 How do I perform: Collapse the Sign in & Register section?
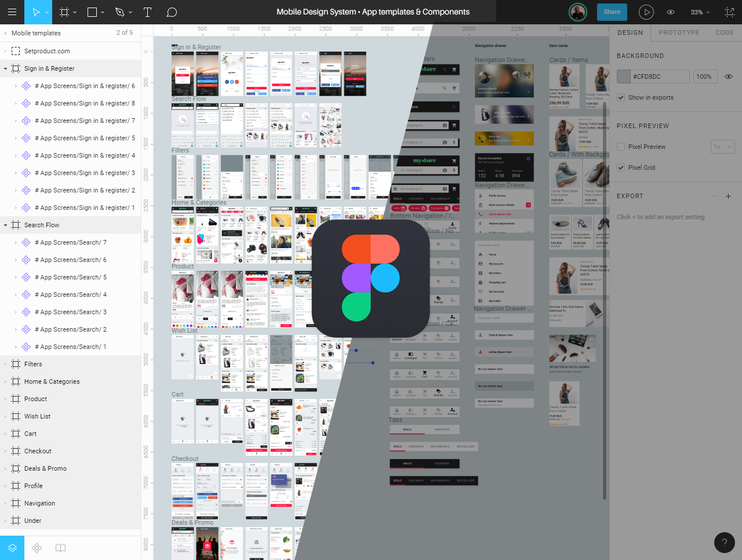coord(6,68)
